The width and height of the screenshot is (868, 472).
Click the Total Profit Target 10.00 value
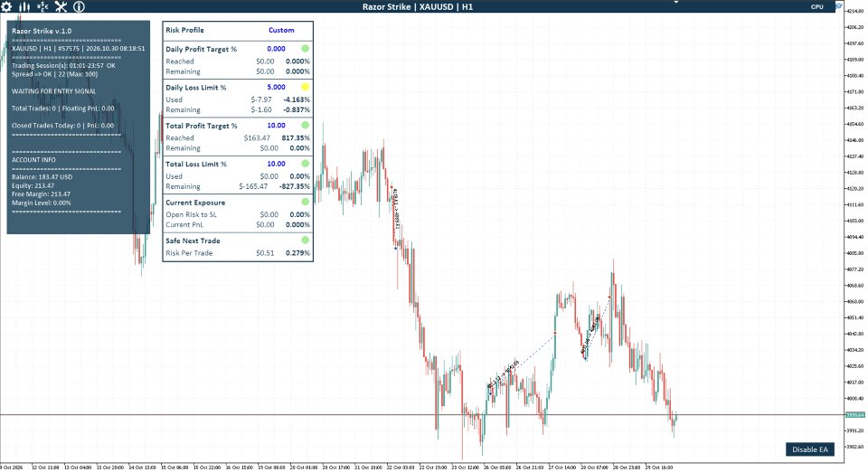click(277, 125)
